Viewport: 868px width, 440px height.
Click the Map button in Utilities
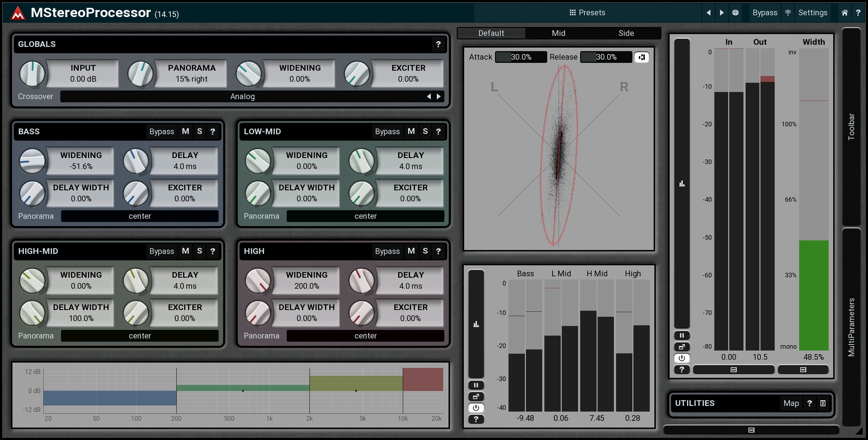click(x=791, y=403)
